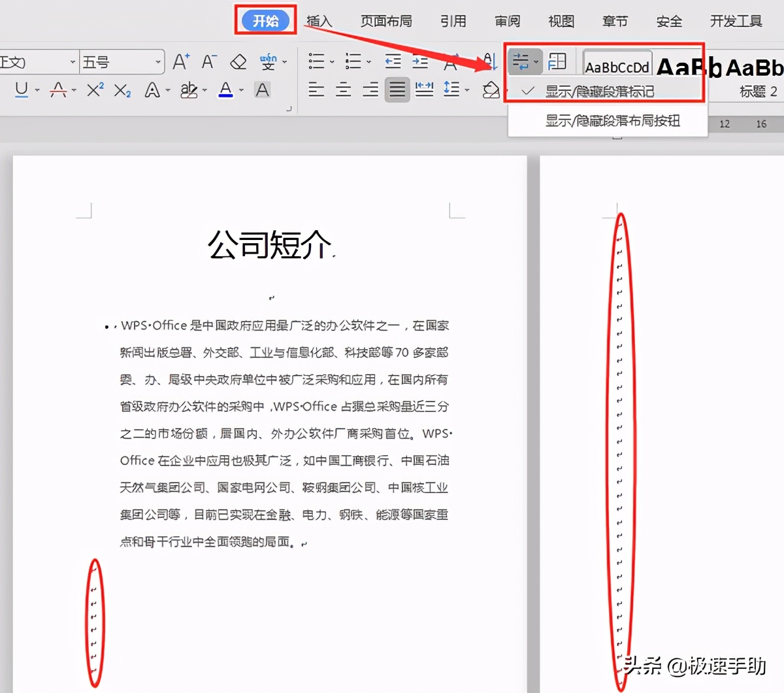Apply subscript formatting
Screen dimensions: 784x693
tap(122, 90)
